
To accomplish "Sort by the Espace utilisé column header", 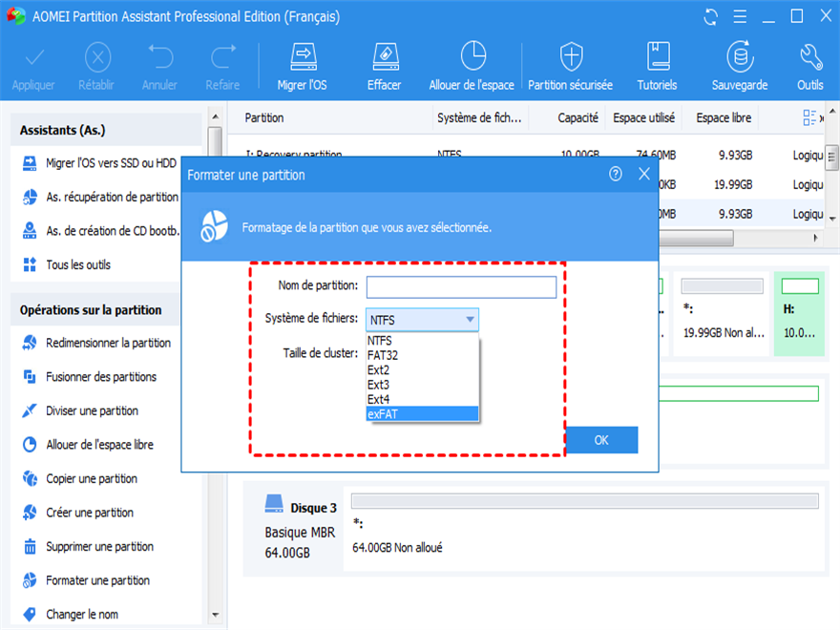I will (643, 117).
